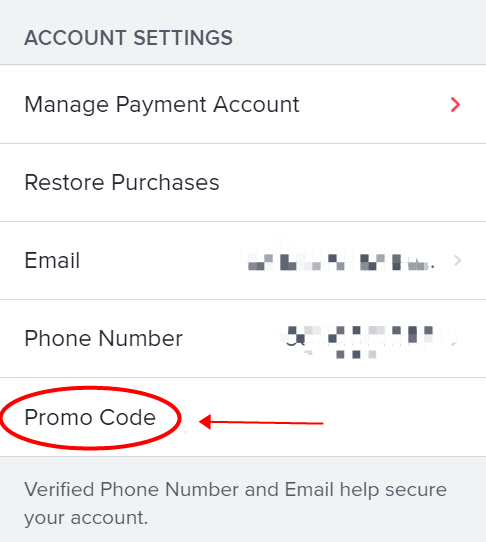Click the Account Settings section header

coord(129,38)
